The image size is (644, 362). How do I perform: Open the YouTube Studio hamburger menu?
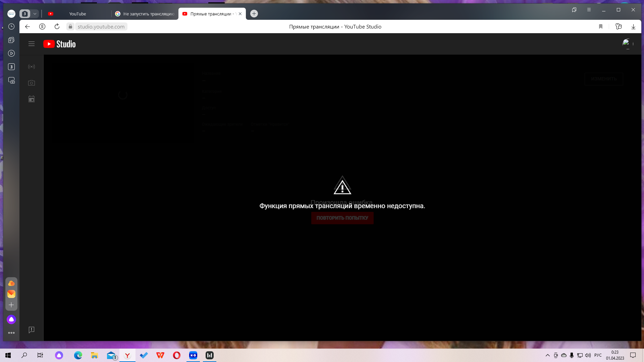pos(32,44)
